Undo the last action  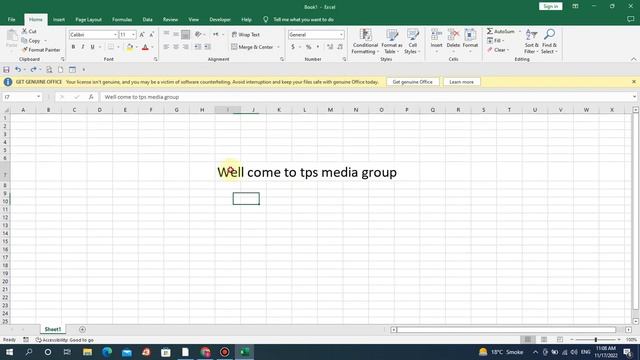[18, 70]
